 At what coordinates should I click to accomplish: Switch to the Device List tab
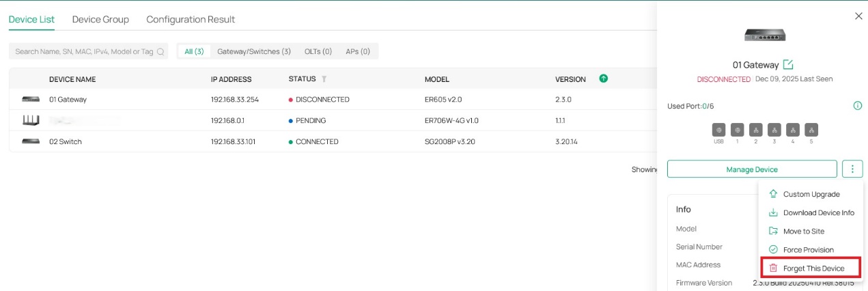click(31, 19)
